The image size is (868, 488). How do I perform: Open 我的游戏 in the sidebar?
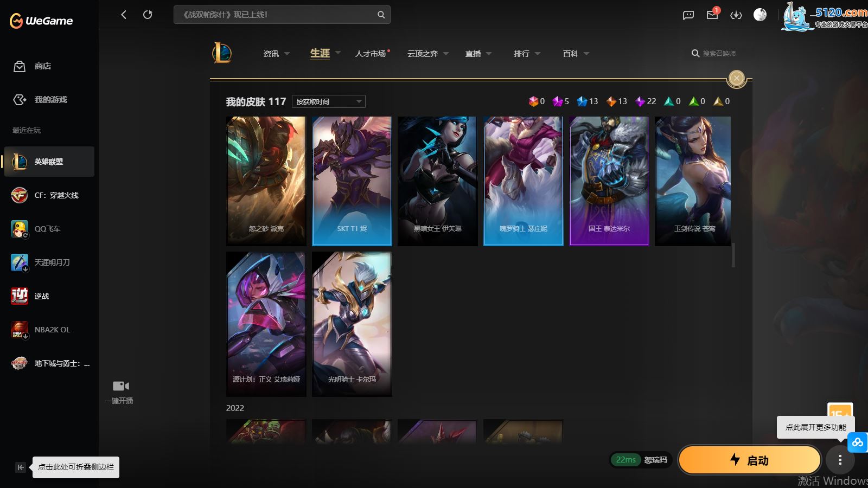[x=41, y=100]
